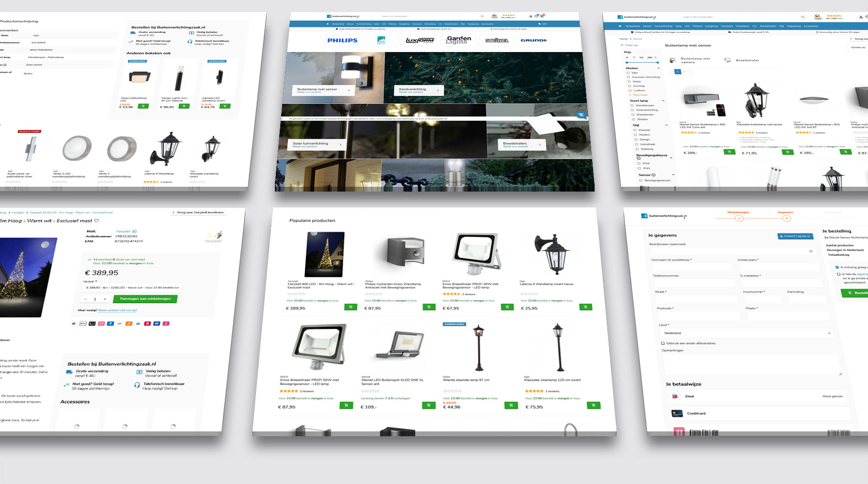Open Breedstralers menu on category page navbar
Image resolution: width=868 pixels, height=484 pixels.
[x=768, y=26]
